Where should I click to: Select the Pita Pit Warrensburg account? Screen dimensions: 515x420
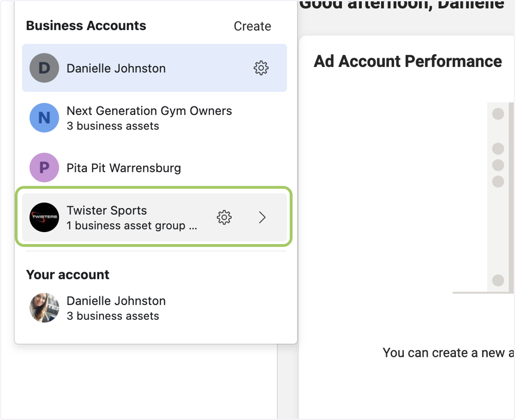(x=154, y=167)
